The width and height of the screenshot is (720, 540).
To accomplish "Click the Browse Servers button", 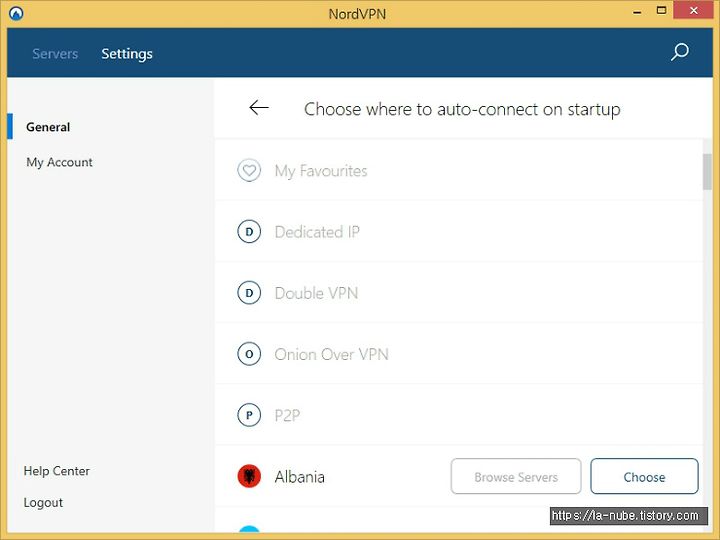I will tap(516, 476).
